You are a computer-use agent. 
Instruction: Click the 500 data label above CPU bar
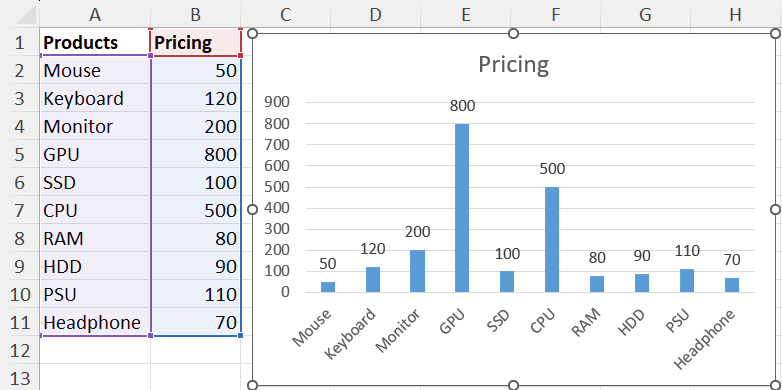[x=552, y=169]
